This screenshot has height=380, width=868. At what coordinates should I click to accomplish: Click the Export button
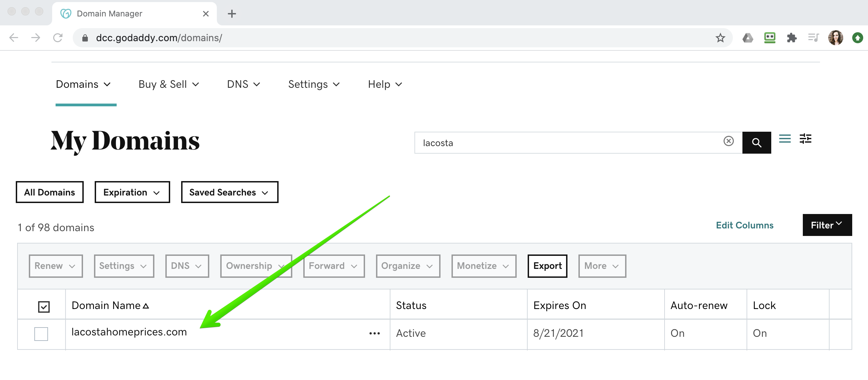[547, 266]
